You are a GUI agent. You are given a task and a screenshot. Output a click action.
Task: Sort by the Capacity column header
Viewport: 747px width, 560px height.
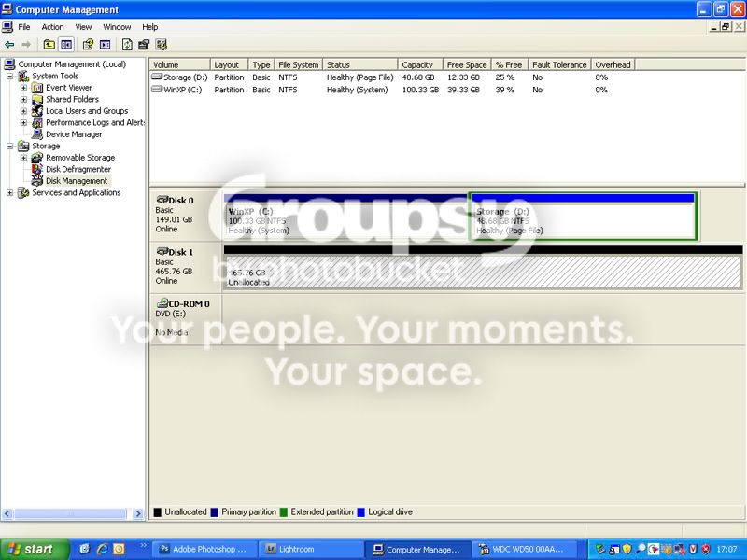(420, 64)
